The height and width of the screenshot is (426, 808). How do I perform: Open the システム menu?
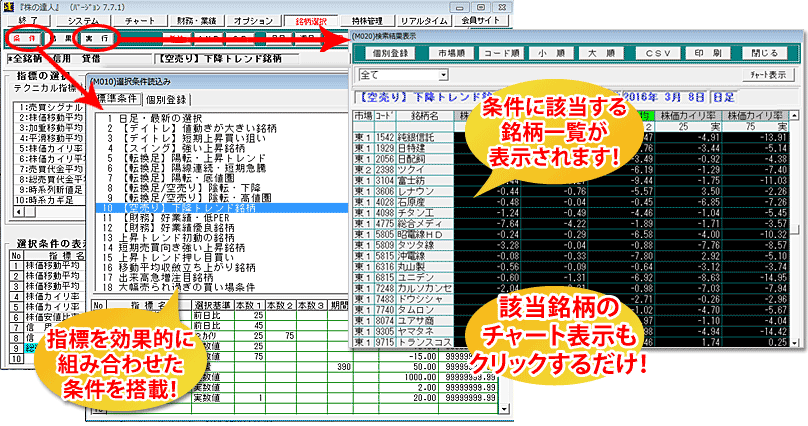83,21
